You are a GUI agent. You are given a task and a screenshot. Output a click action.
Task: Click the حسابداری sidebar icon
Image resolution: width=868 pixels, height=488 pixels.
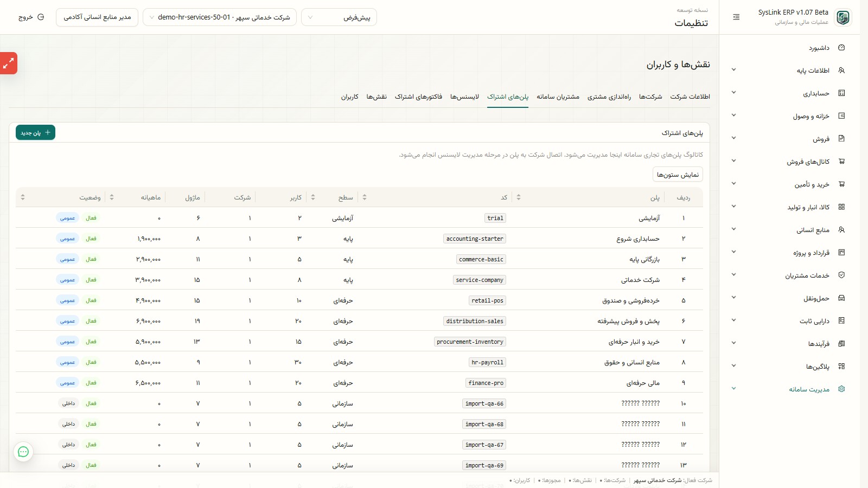click(841, 93)
